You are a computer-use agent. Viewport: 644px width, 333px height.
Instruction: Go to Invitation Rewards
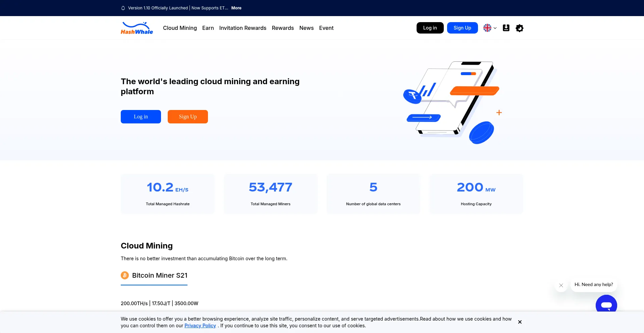(243, 28)
